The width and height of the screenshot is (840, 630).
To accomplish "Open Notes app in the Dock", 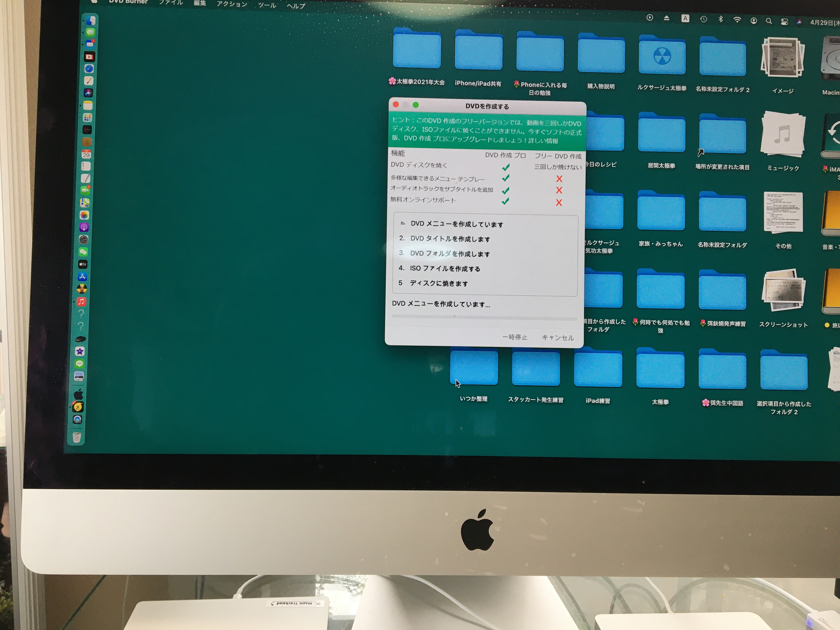I will click(x=88, y=105).
